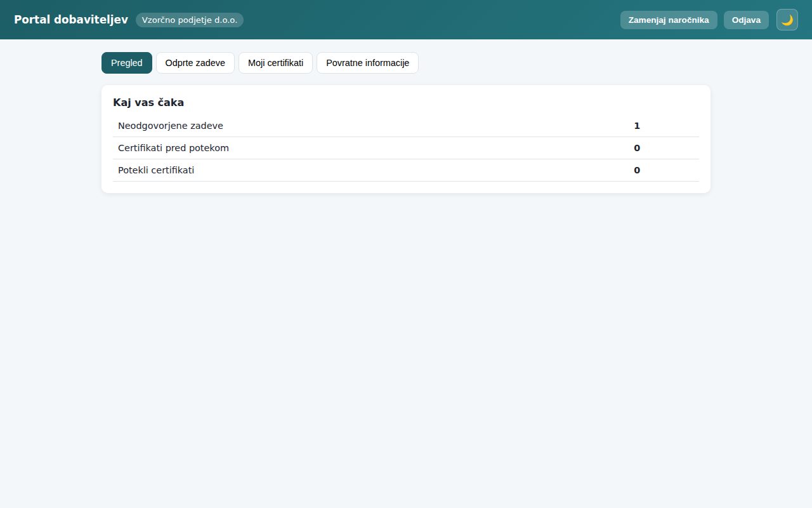This screenshot has height=508, width=812.
Task: Open the Moji certifikati tab
Action: pyautogui.click(x=275, y=63)
